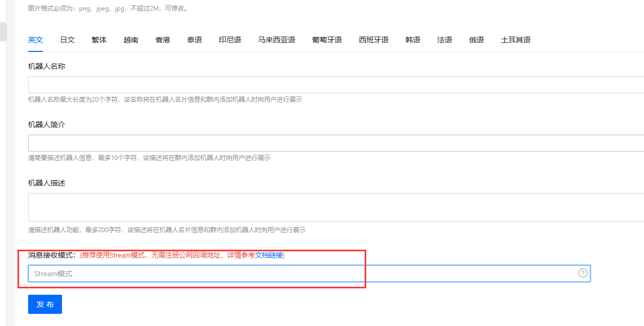Switch to the 韩语 tab
This screenshot has height=326, width=644.
[x=413, y=40]
